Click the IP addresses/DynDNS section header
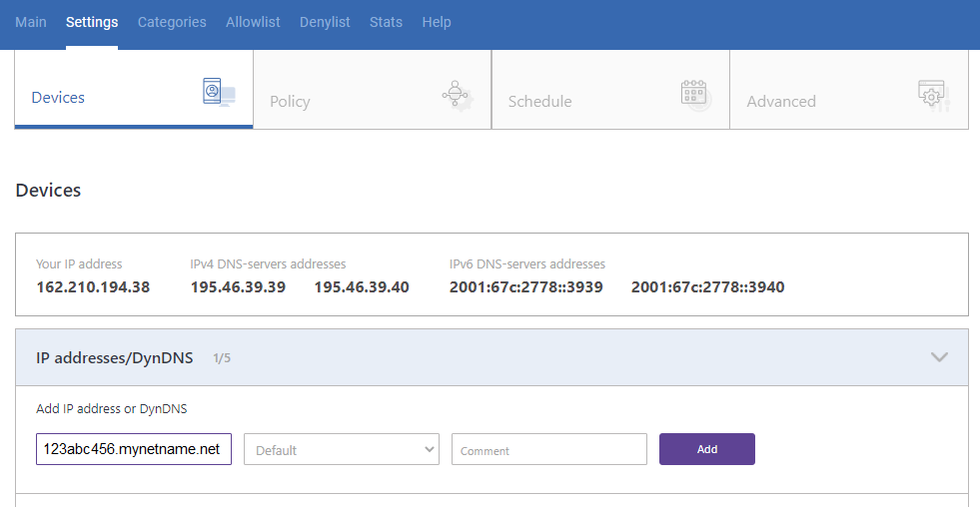Screen dimensions: 980x507 click(491, 357)
